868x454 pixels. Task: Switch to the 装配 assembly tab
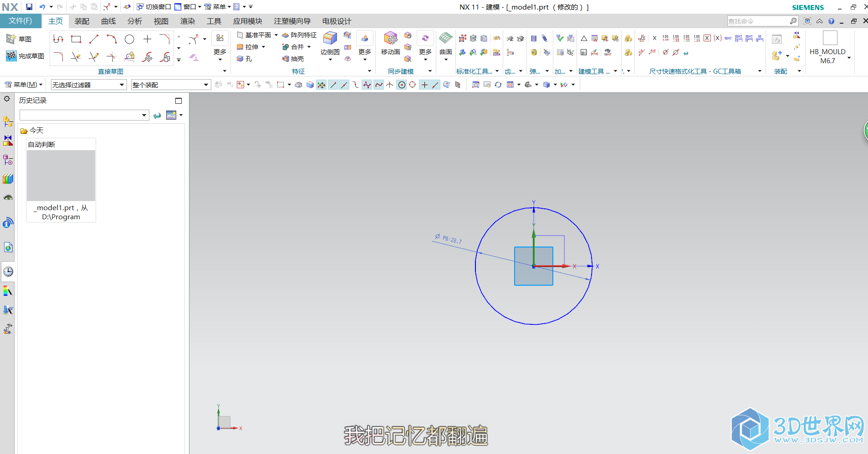point(82,21)
